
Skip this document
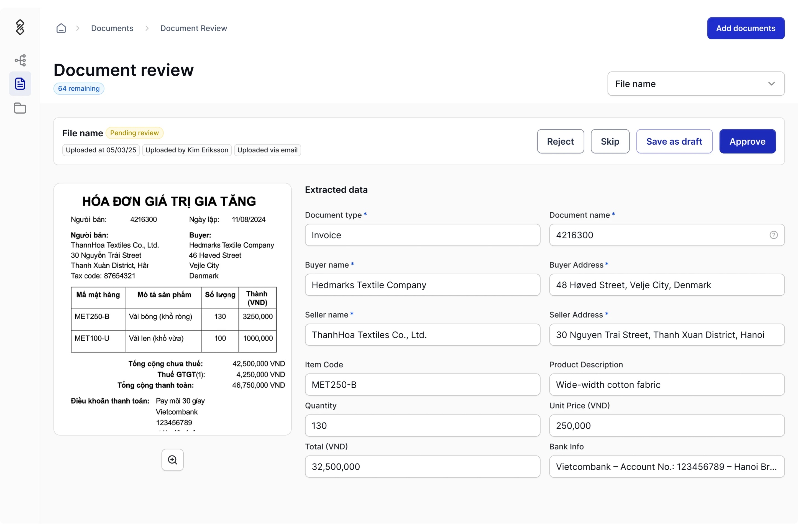click(610, 141)
